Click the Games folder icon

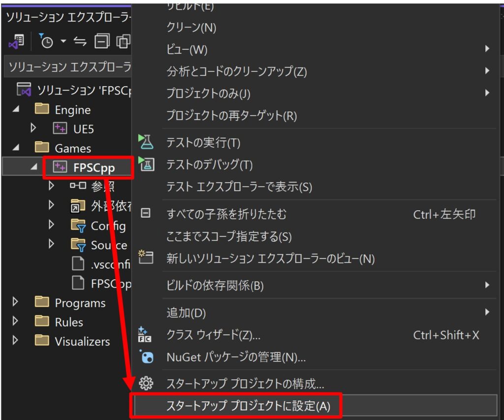click(x=42, y=147)
